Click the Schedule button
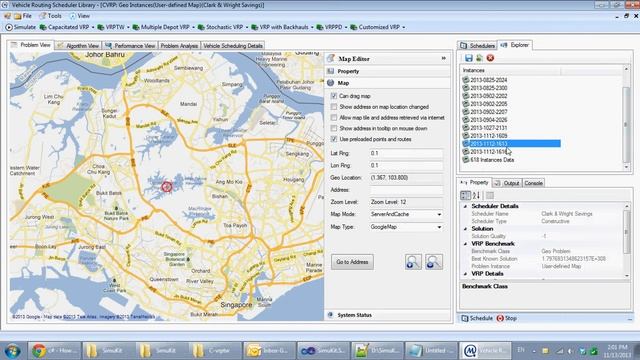 (x=477, y=318)
